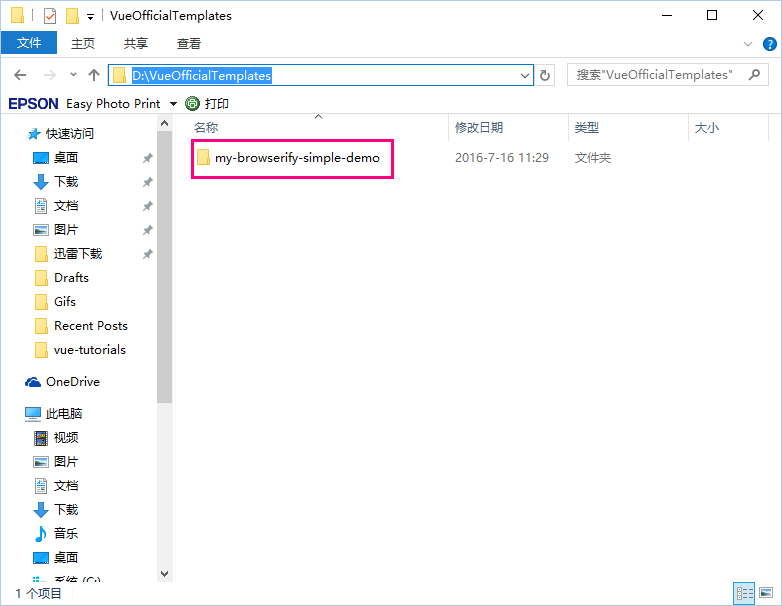Viewport: 782px width, 606px height.
Task: Select the my-browserify-simple-demo folder
Action: pos(297,158)
